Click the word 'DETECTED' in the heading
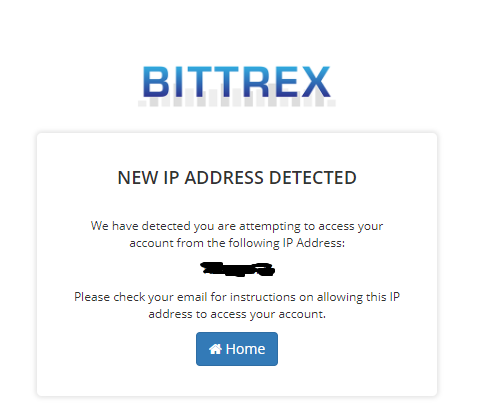This screenshot has width=480, height=410. (x=313, y=177)
